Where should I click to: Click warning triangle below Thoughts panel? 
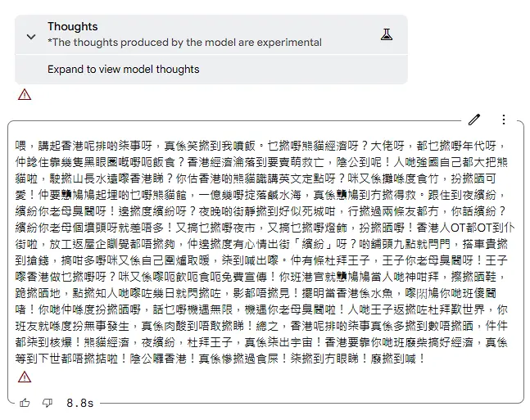[25, 94]
